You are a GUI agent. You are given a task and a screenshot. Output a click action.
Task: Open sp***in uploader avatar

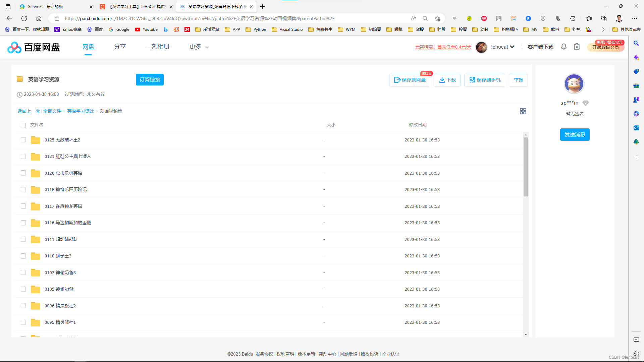point(574,84)
